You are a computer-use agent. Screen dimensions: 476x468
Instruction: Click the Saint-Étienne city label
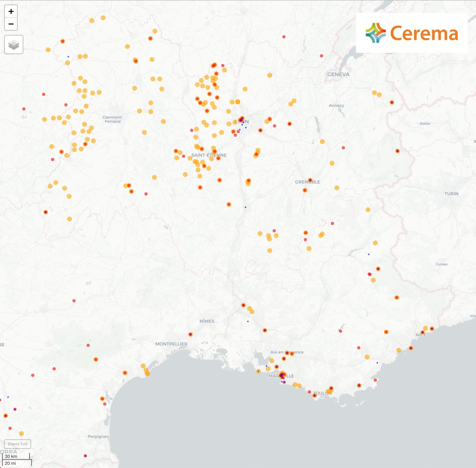209,155
